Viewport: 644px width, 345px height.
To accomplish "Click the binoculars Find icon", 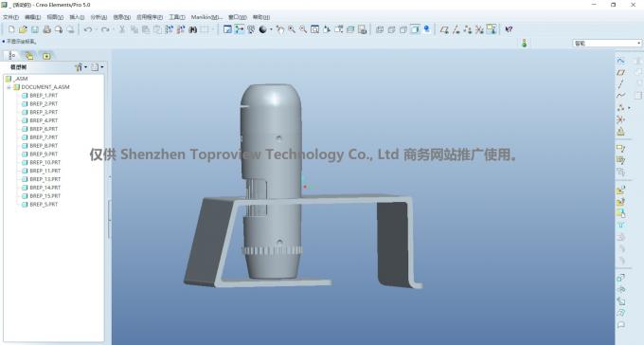I will coord(192,29).
